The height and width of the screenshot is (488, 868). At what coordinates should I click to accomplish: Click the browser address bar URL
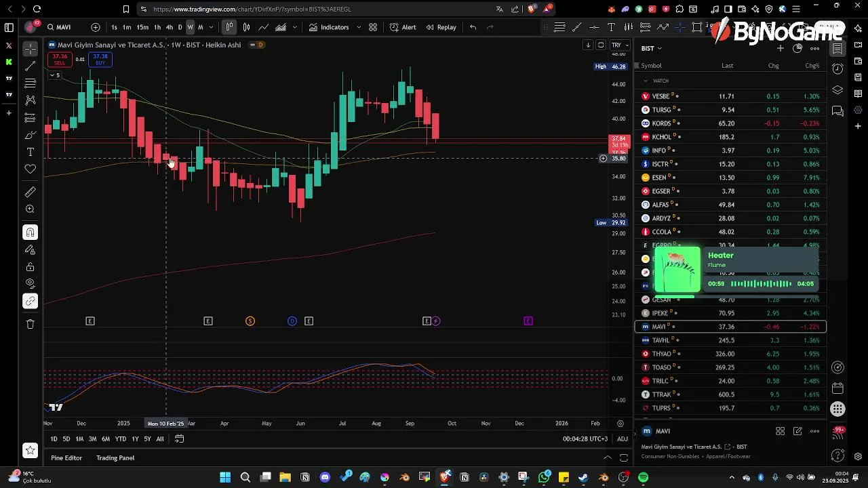[252, 9]
